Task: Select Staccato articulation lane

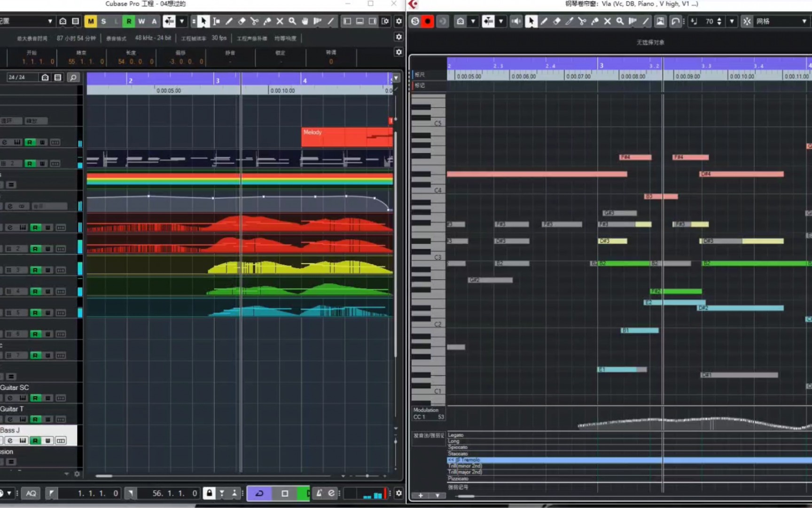Action: coord(629,453)
